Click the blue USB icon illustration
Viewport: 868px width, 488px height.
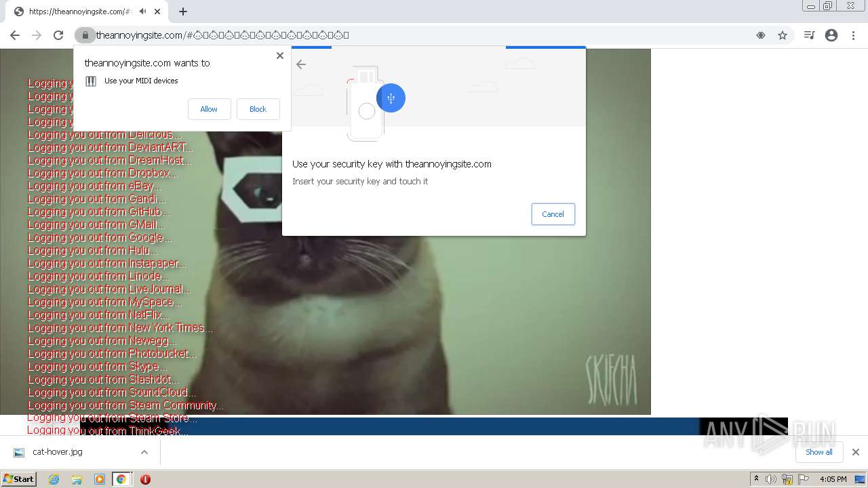click(391, 98)
